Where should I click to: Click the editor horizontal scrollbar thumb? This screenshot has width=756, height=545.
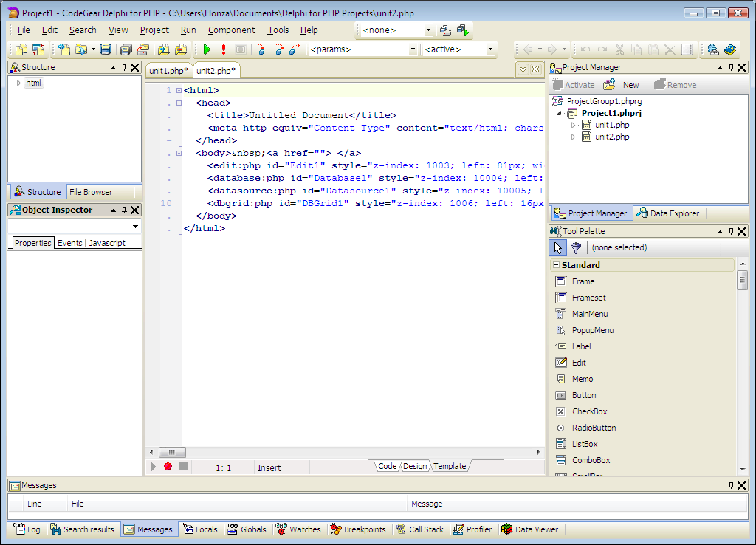pyautogui.click(x=171, y=452)
